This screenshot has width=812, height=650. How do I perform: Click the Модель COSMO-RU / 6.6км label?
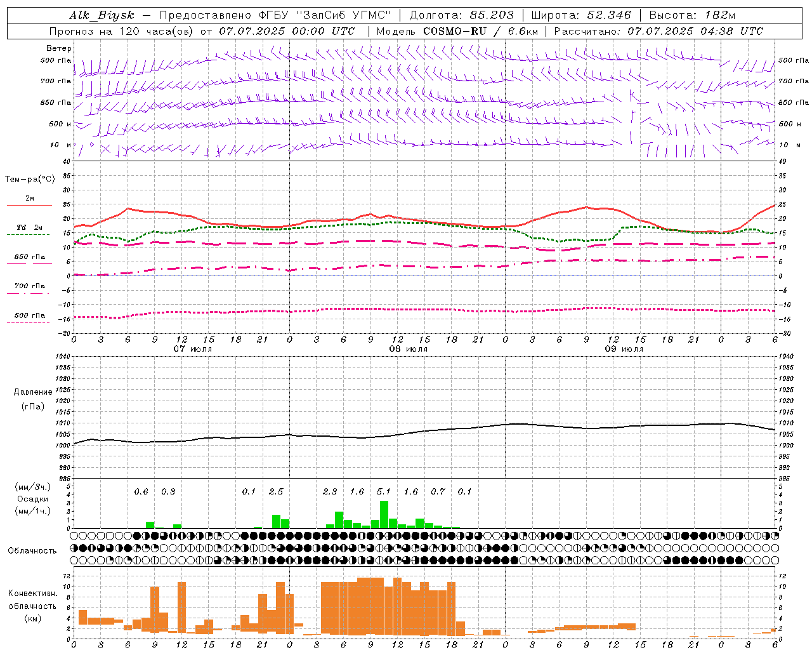click(x=457, y=31)
